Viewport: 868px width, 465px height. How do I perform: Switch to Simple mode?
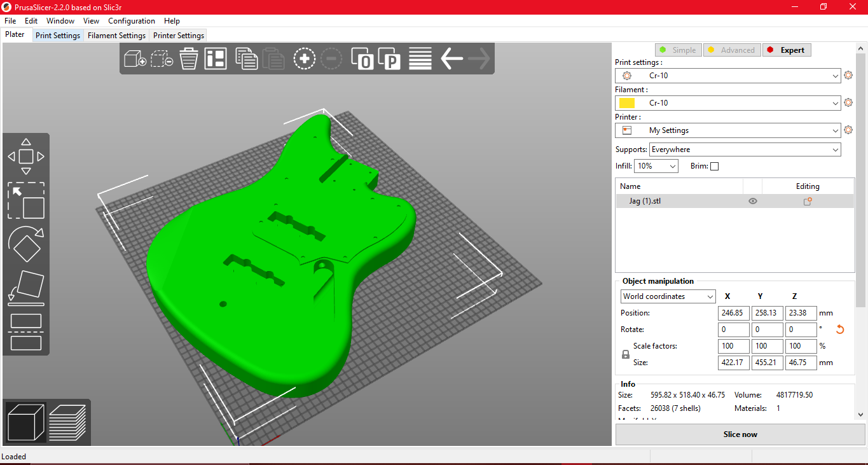[x=678, y=50]
